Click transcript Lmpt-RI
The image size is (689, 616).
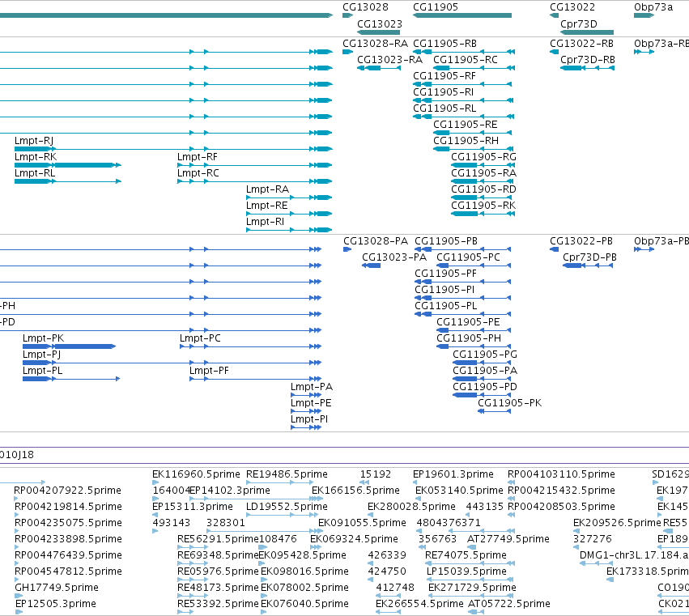[265, 223]
